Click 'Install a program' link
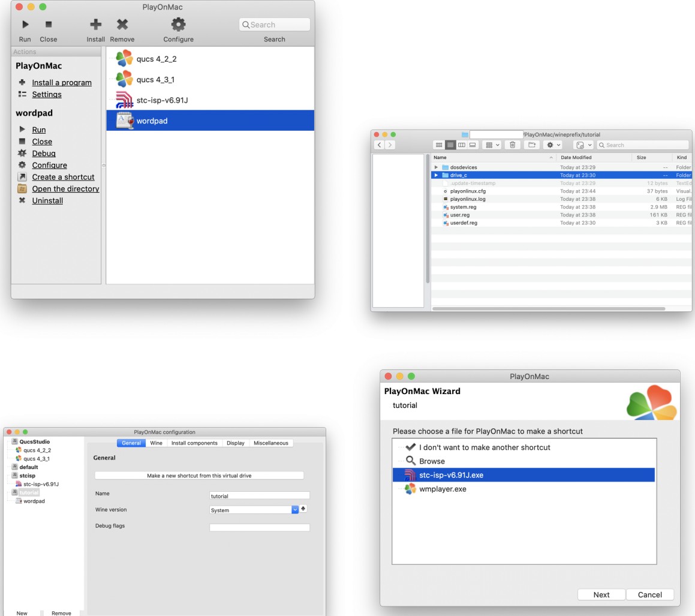 pyautogui.click(x=62, y=83)
